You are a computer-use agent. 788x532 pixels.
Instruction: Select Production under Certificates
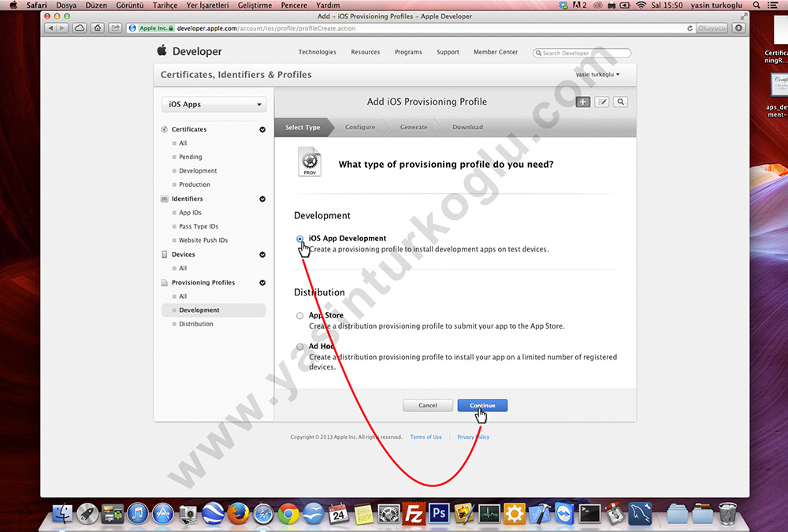(x=195, y=184)
